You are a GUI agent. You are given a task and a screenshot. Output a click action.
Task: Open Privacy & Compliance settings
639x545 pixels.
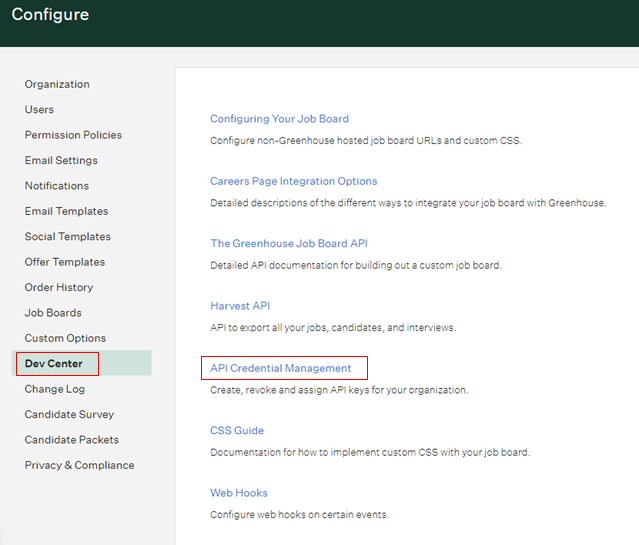pyautogui.click(x=79, y=465)
